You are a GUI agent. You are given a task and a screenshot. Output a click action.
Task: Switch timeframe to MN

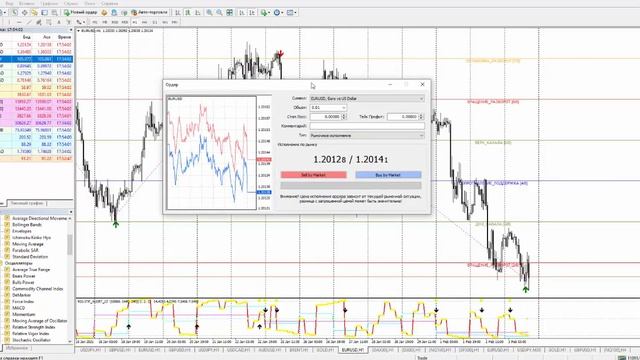point(175,22)
